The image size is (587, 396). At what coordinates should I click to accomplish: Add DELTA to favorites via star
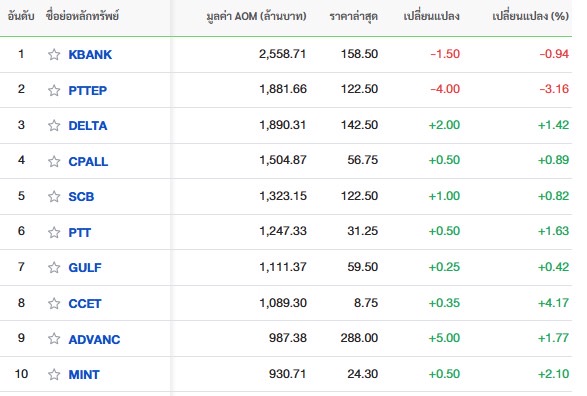click(x=54, y=125)
